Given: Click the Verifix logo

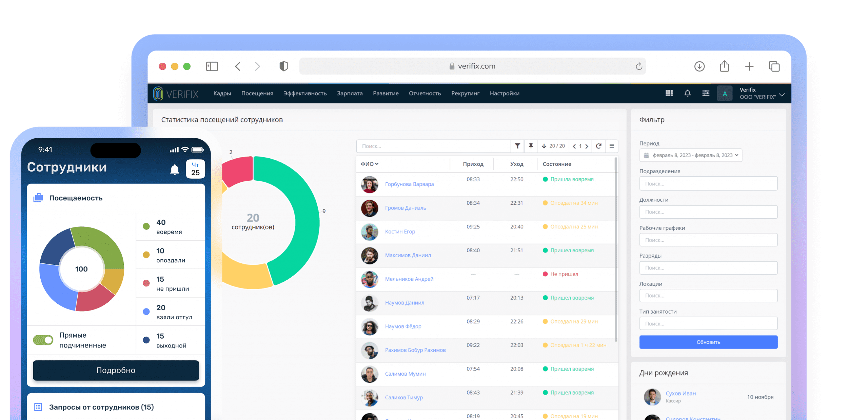Looking at the screenshot, I should (x=176, y=94).
